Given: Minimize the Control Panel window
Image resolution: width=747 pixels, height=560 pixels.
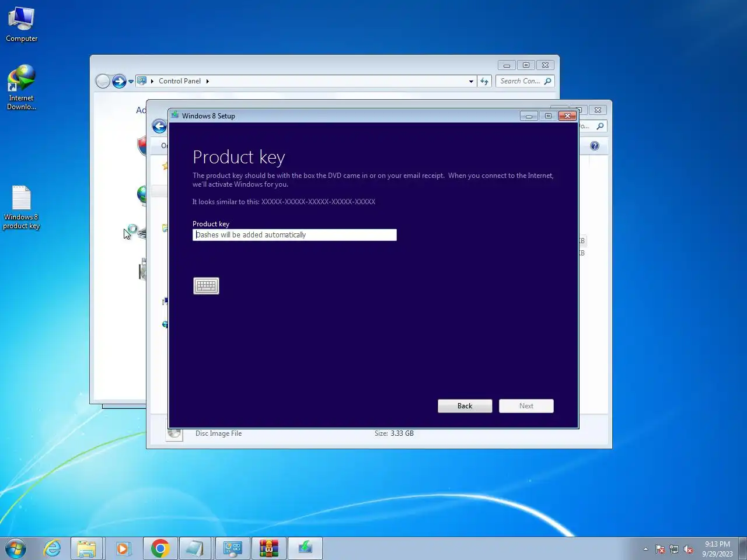Looking at the screenshot, I should (507, 65).
